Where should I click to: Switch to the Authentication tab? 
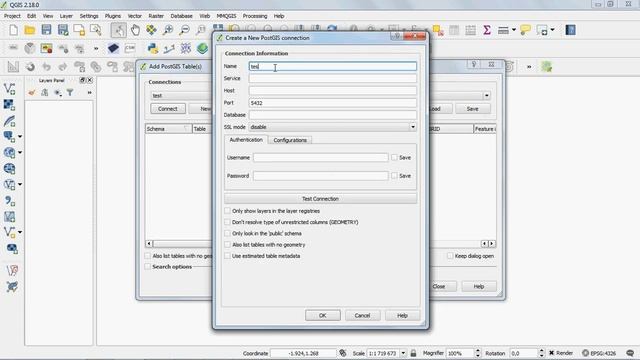[246, 140]
